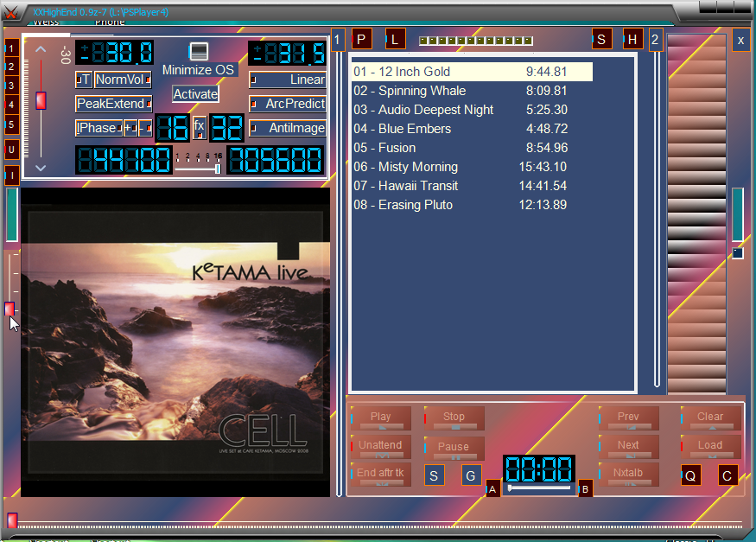Click the 705600 output sample rate display
Screen dimensions: 756x542
276,160
